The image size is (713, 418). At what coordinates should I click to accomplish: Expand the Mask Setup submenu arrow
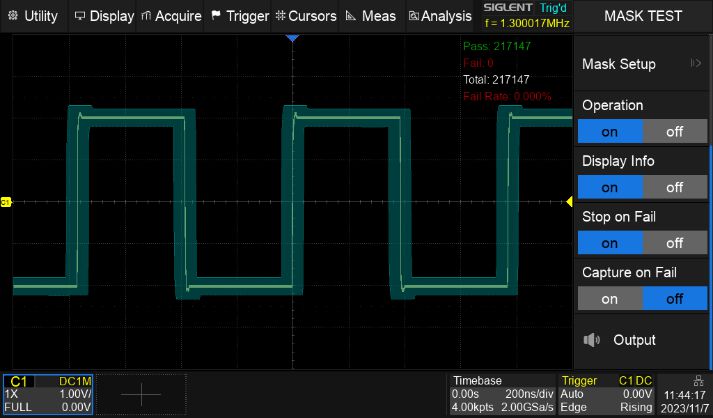tap(695, 63)
